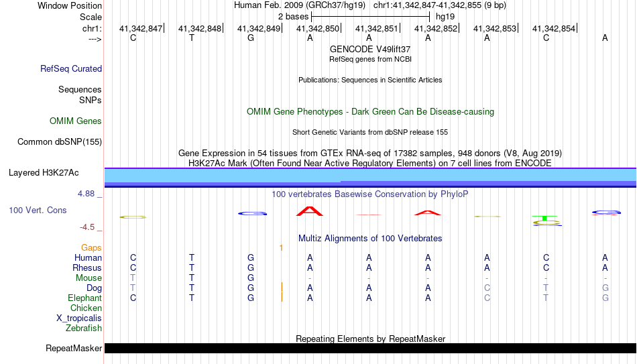Click the 4.88 PhyloP scale value
Viewport: 637px width, 364px height.
86,194
